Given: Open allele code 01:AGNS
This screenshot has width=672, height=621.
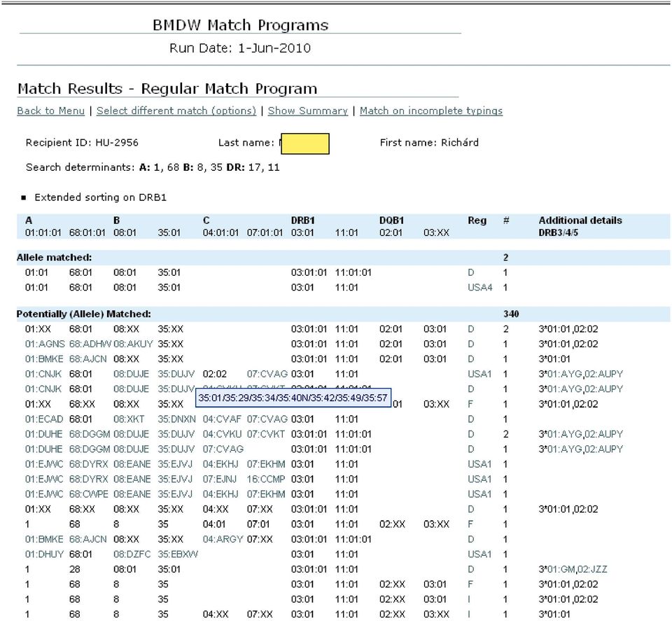Looking at the screenshot, I should (x=45, y=344).
